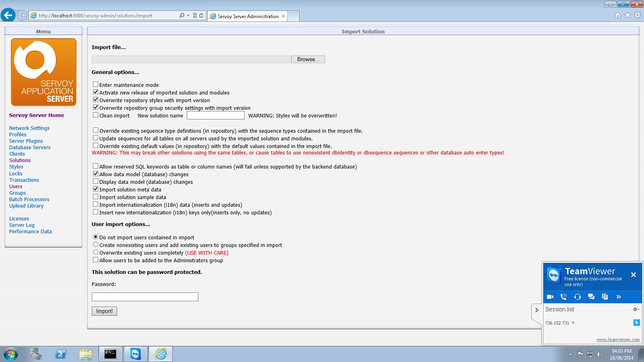This screenshot has width=644, height=362.
Task: Click the address bar search magnifier icon
Action: click(x=182, y=15)
